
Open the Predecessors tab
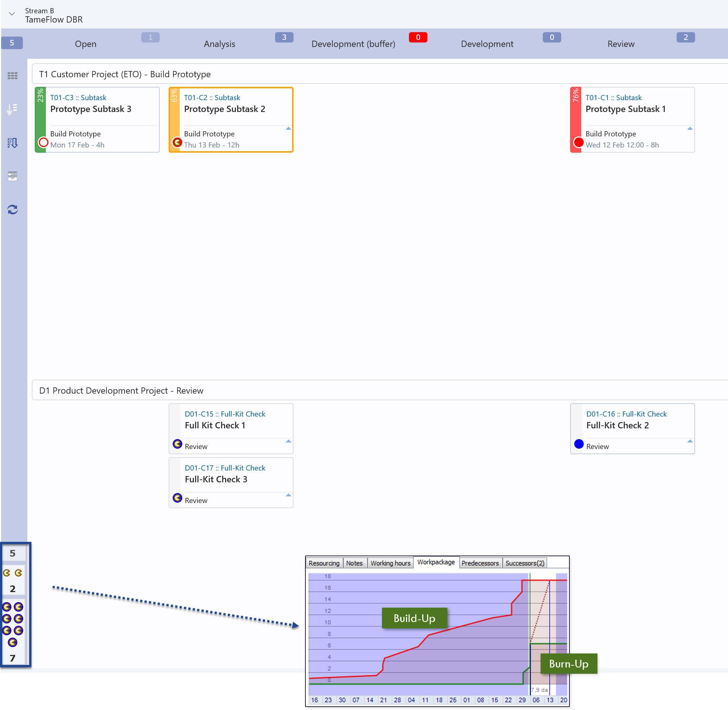(x=480, y=563)
